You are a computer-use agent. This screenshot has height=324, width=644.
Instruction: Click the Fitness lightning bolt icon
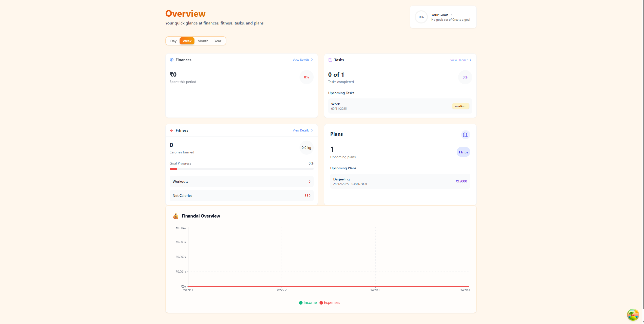coord(172,130)
